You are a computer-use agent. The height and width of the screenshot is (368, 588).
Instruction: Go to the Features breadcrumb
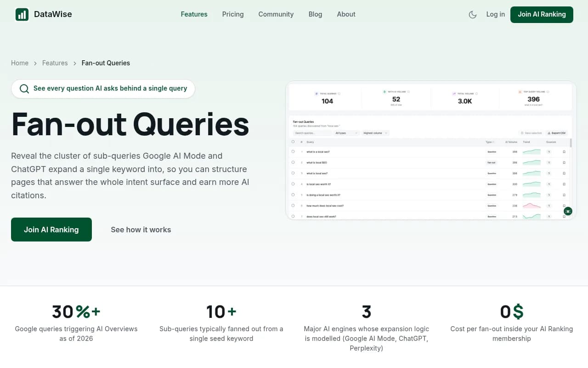(55, 63)
